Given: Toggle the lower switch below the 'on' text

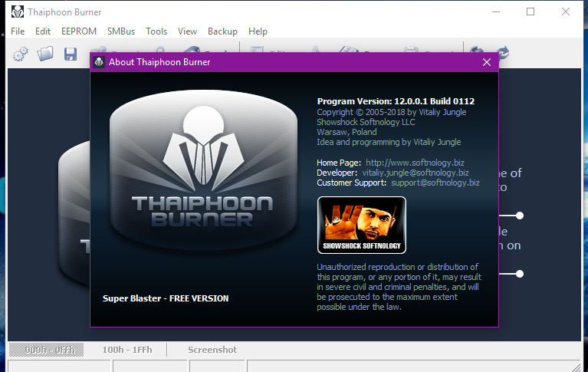Looking at the screenshot, I should click(x=511, y=274).
